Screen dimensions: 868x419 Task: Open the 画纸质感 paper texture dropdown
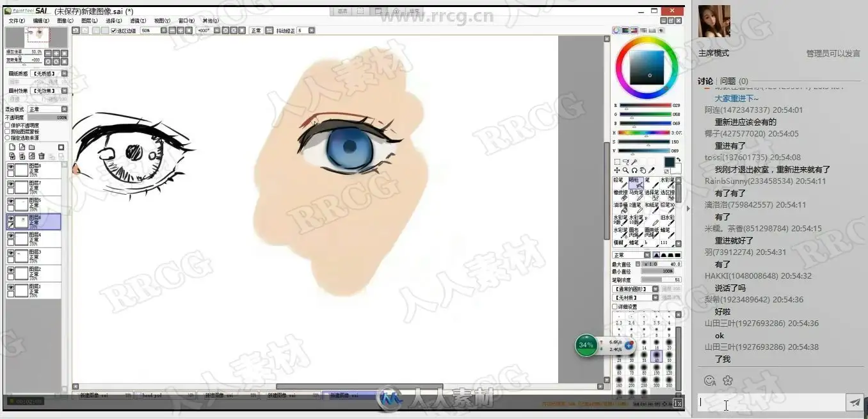tap(64, 74)
